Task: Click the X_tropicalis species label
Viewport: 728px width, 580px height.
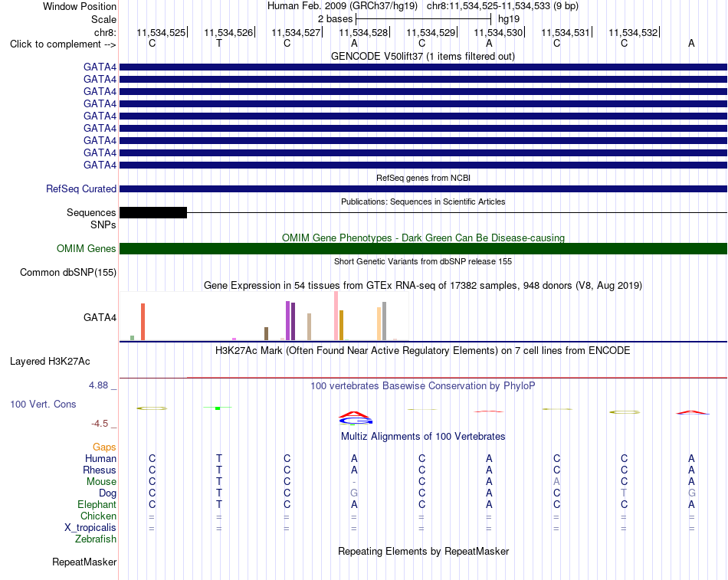Action: pos(90,528)
